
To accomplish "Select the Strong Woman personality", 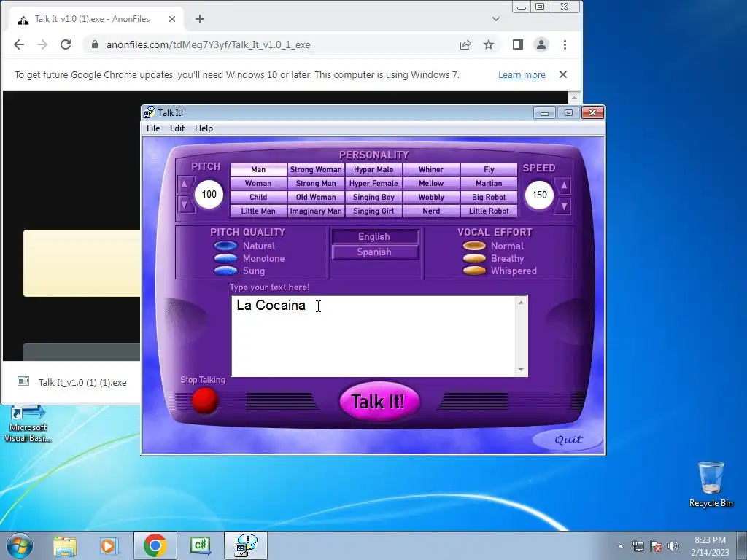I will tap(316, 169).
